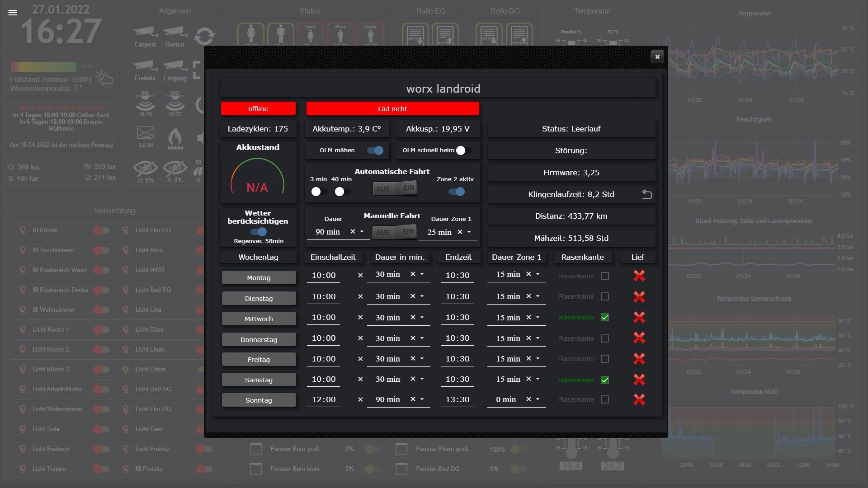Edit the Montag Einschaltzeit 10:00 field
This screenshot has height=488, width=868.
324,275
